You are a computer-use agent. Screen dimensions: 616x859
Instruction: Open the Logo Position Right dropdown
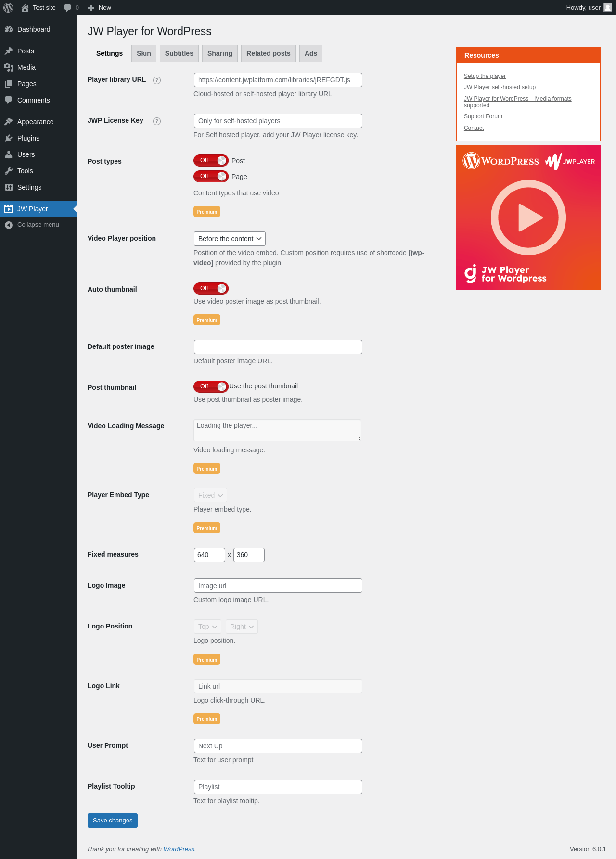242,627
